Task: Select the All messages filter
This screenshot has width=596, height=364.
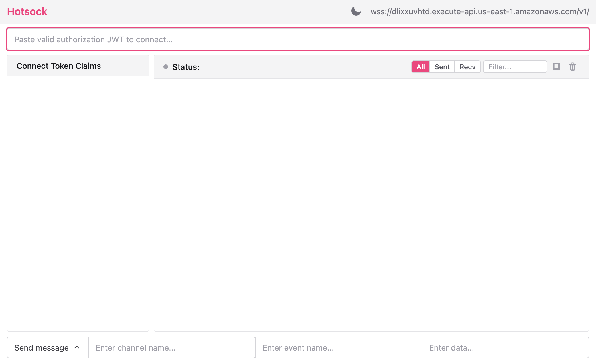Action: 420,67
